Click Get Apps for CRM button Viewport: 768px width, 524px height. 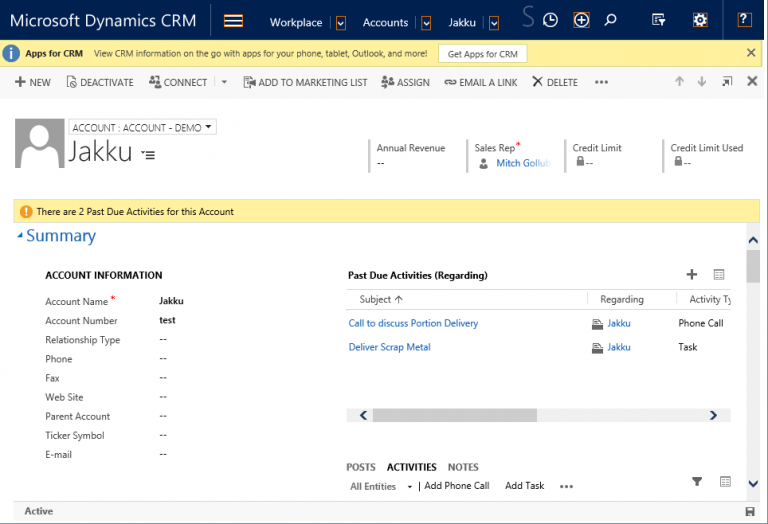click(x=482, y=54)
